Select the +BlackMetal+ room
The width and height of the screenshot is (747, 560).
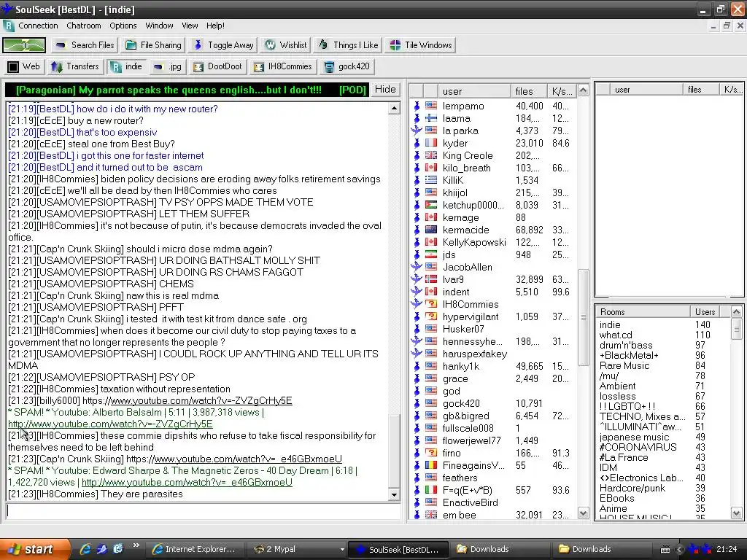pyautogui.click(x=629, y=355)
